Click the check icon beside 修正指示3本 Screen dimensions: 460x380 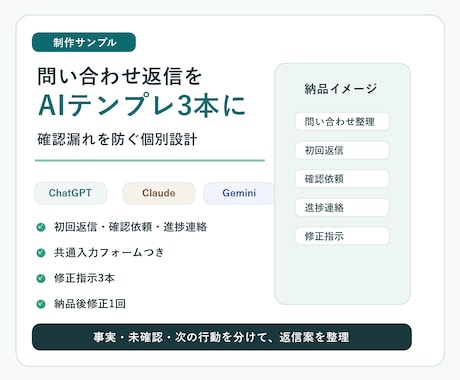coord(41,278)
